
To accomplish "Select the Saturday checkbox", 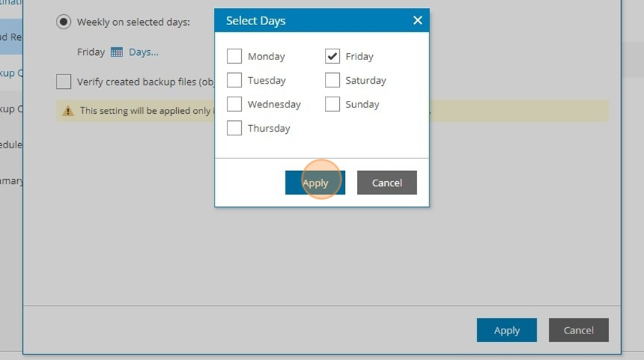I will (332, 79).
